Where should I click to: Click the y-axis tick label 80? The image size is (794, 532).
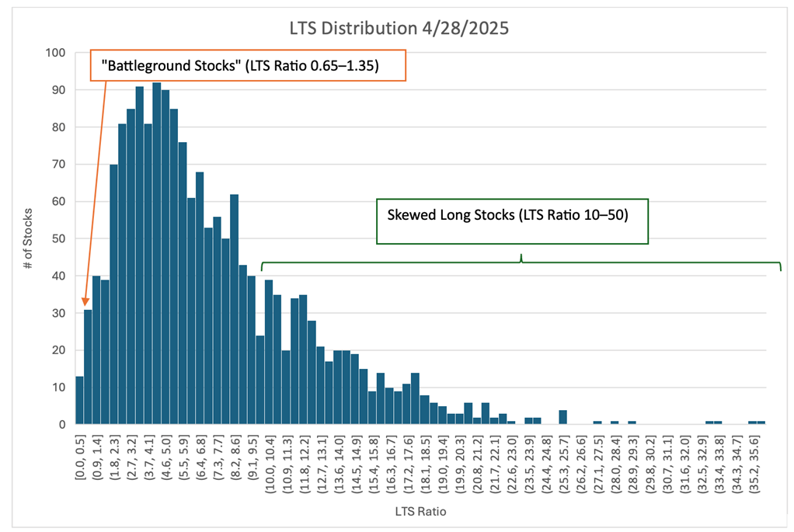click(58, 127)
